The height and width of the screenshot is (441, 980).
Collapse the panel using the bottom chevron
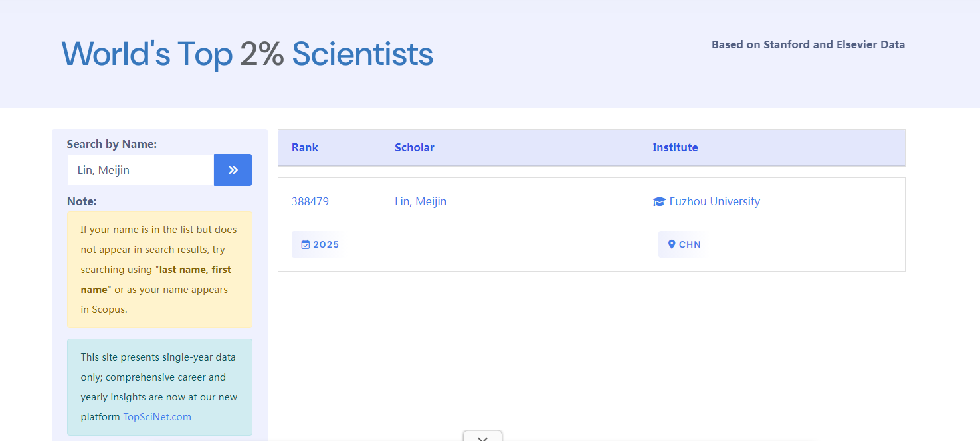click(482, 437)
